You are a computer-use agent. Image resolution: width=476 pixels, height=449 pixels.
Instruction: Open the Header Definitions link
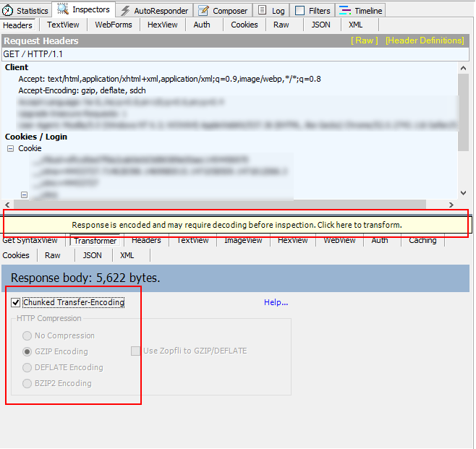(x=425, y=40)
